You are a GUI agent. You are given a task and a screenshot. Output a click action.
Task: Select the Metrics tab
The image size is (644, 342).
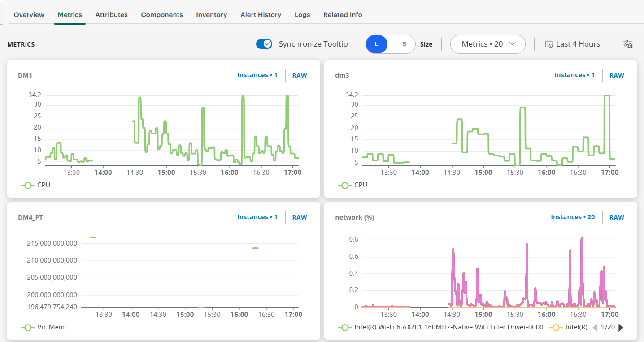tap(70, 15)
